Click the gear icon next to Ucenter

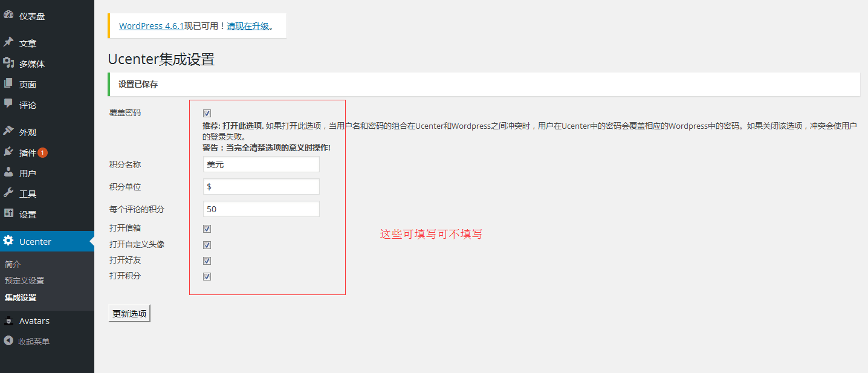(8, 241)
